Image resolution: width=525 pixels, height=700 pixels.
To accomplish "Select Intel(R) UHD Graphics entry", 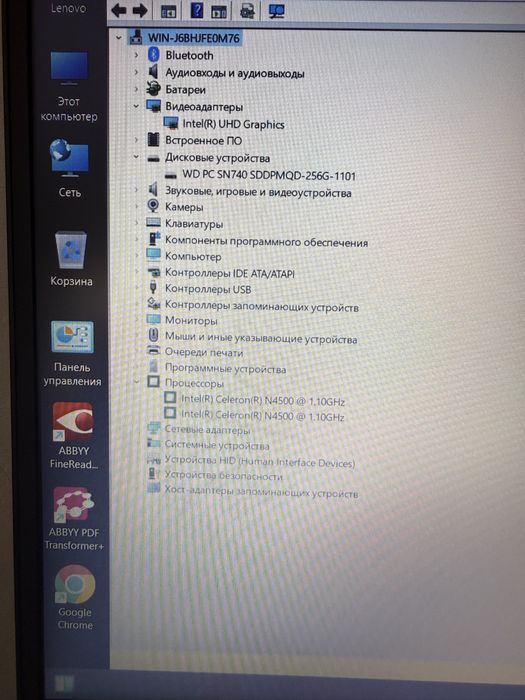I will pyautogui.click(x=233, y=124).
